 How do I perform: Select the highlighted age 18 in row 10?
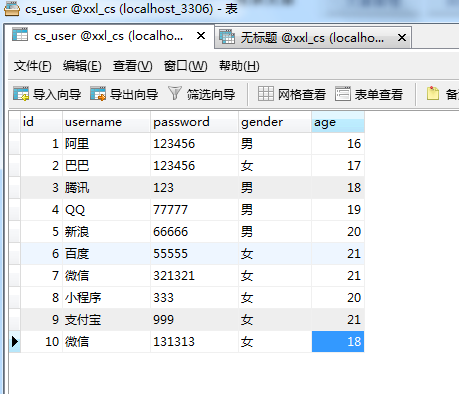click(x=338, y=342)
